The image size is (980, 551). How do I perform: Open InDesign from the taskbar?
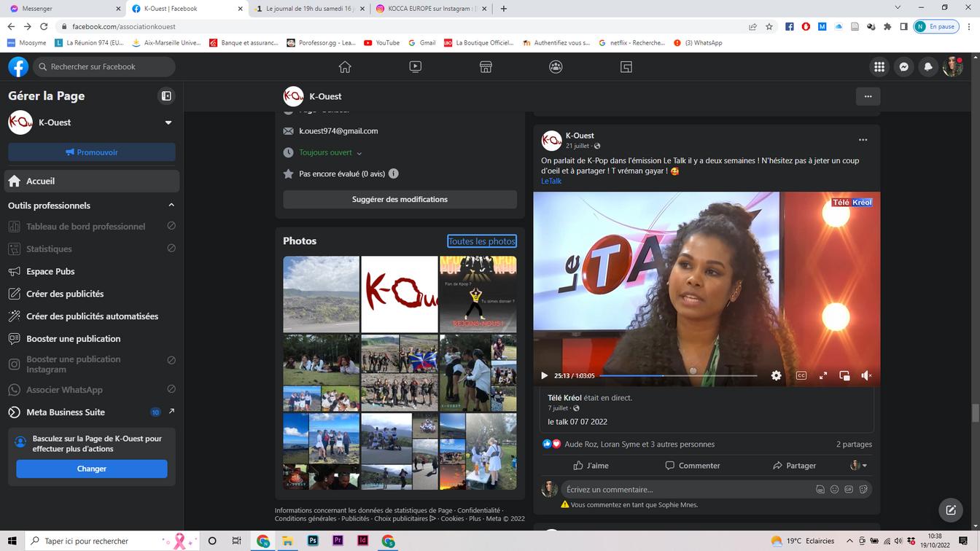point(362,541)
